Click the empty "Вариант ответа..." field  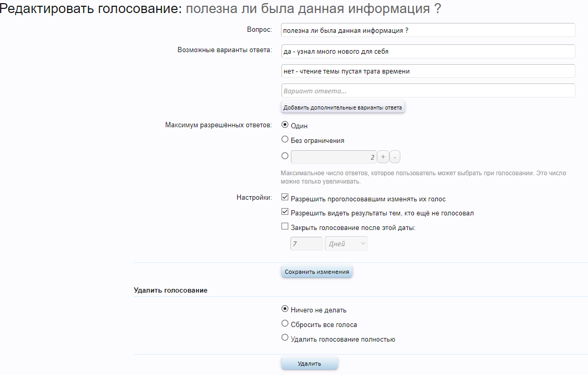[427, 90]
